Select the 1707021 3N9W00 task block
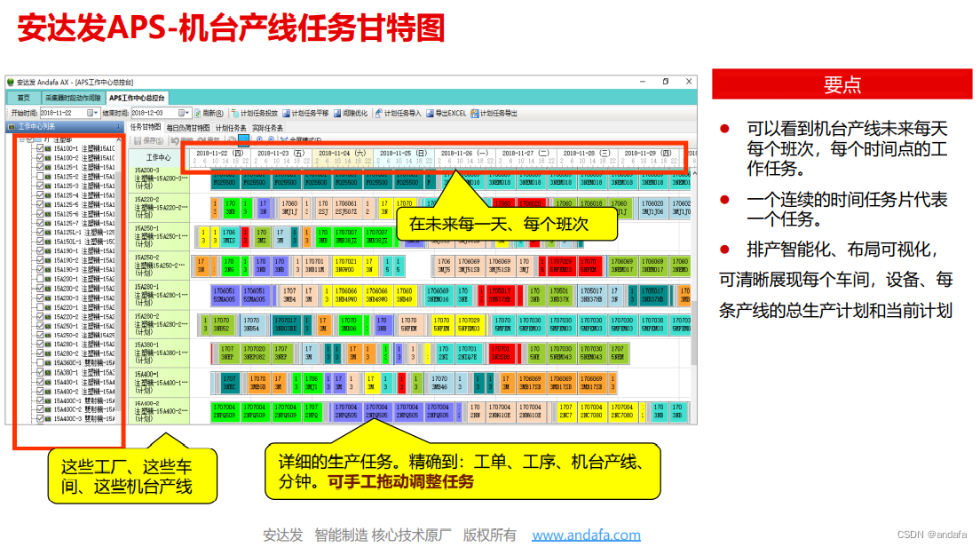Image resolution: width=980 pixels, height=547 pixels. 345,266
